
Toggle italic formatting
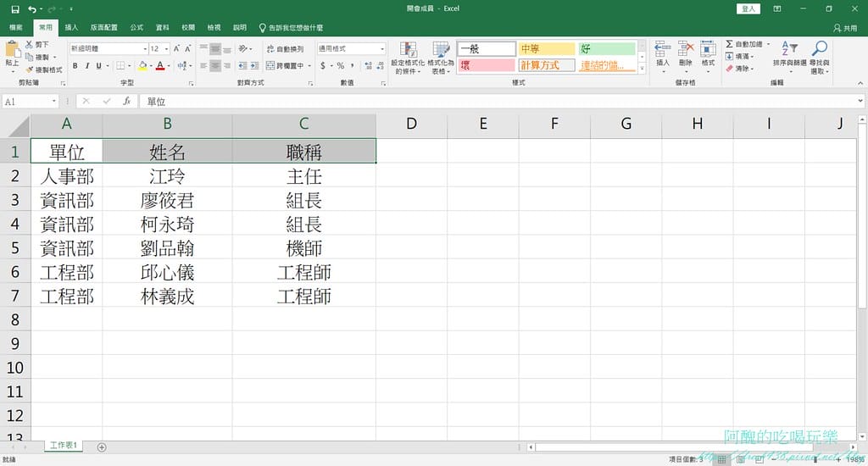click(87, 66)
